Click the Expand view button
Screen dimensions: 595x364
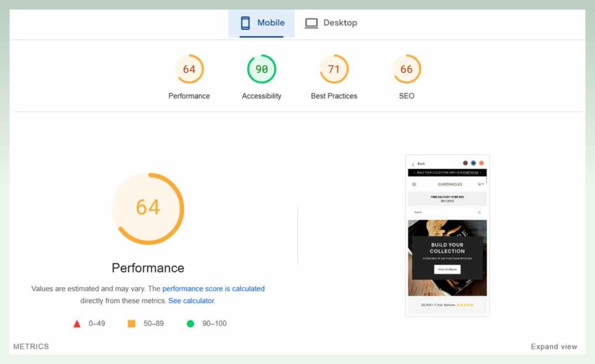coord(554,347)
